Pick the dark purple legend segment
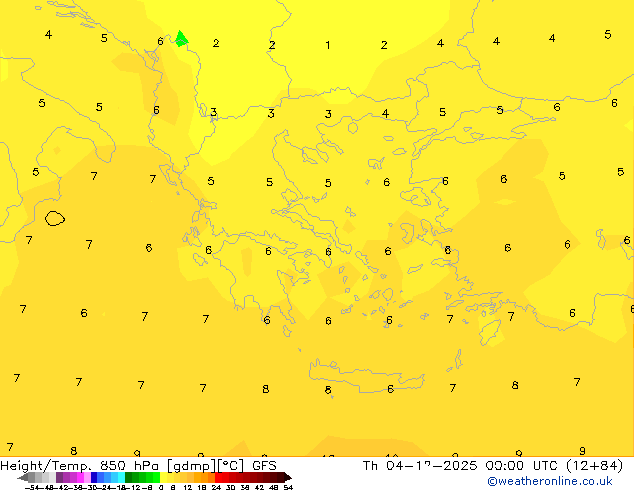This screenshot has width=634, height=490. pyautogui.click(x=59, y=477)
